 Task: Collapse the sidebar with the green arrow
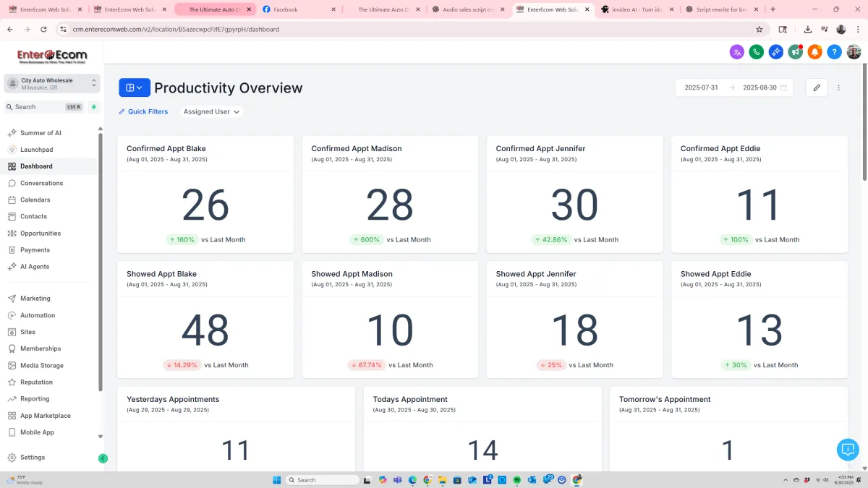coord(103,458)
